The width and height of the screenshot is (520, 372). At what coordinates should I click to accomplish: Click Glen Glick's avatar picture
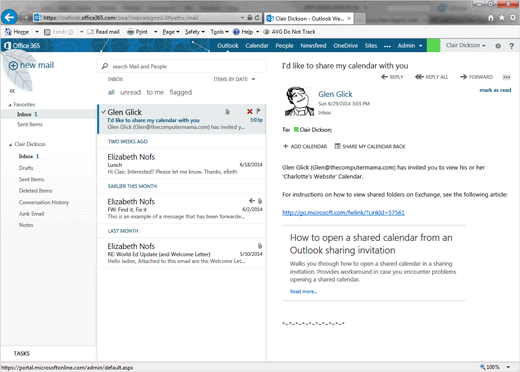(x=299, y=101)
